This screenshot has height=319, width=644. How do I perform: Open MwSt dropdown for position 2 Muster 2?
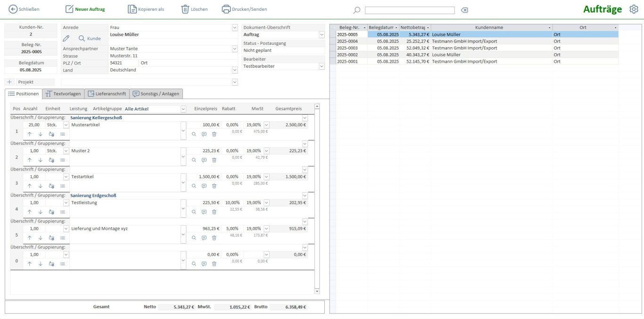pyautogui.click(x=266, y=151)
